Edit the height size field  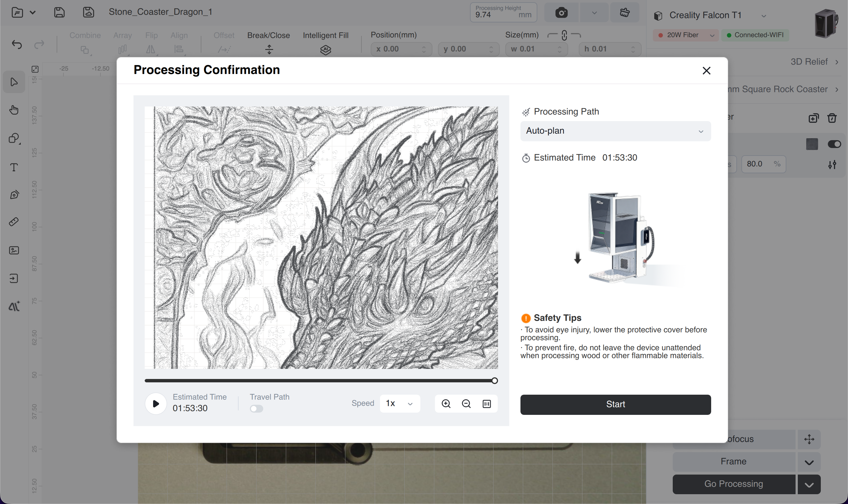click(x=610, y=49)
